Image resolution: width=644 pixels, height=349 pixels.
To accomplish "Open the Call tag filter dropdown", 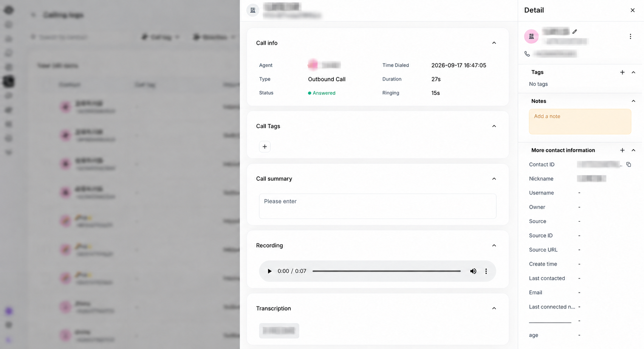I will [161, 37].
